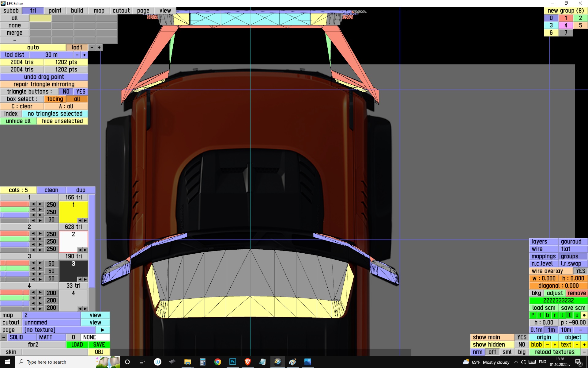Select the perspective 'P' view button
The height and width of the screenshot is (368, 588).
pos(533,315)
